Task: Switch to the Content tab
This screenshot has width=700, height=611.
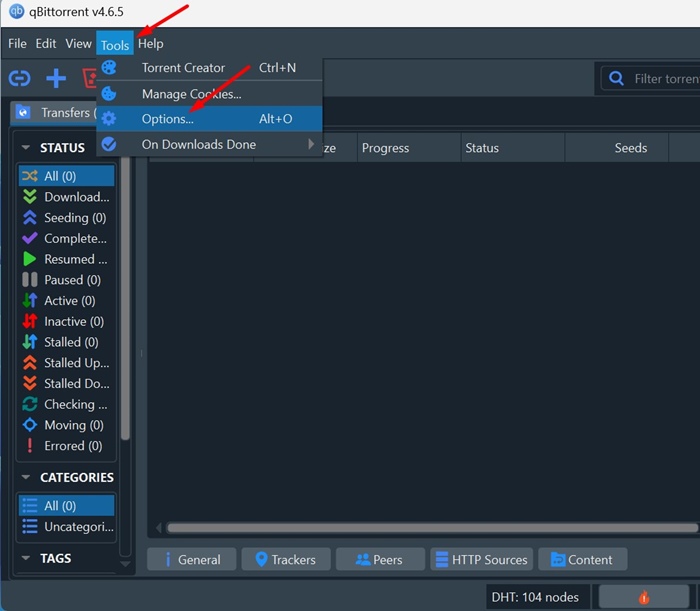Action: (x=583, y=559)
